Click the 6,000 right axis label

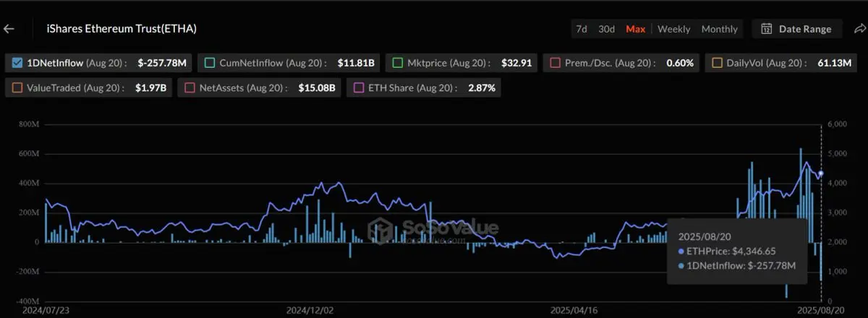coord(836,124)
